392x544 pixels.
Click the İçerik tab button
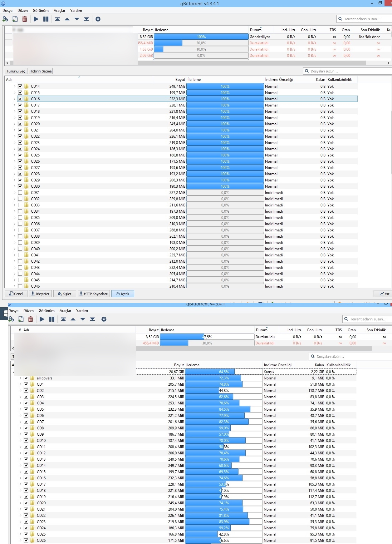tap(123, 294)
